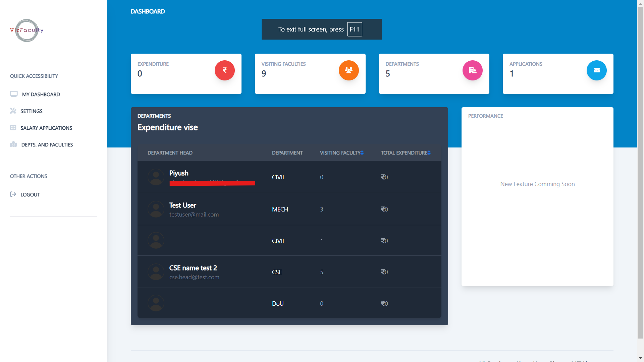This screenshot has height=362, width=644.
Task: Select Logout from Other Actions
Action: pyautogui.click(x=30, y=194)
